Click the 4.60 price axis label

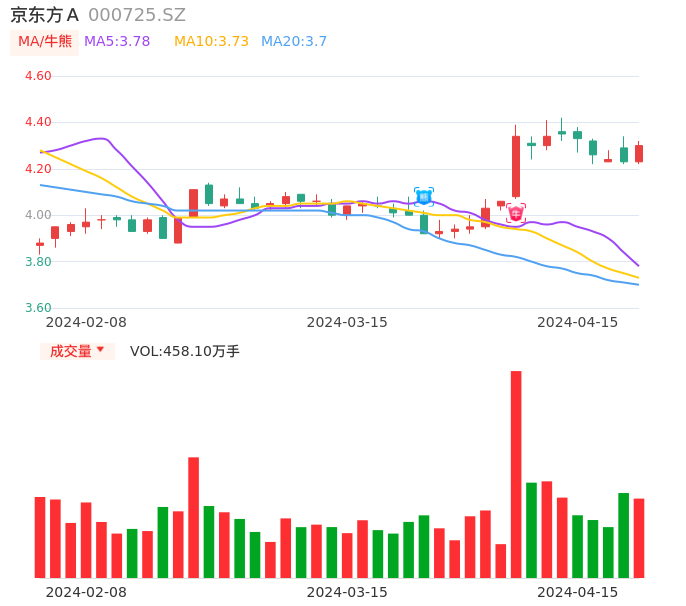point(38,76)
